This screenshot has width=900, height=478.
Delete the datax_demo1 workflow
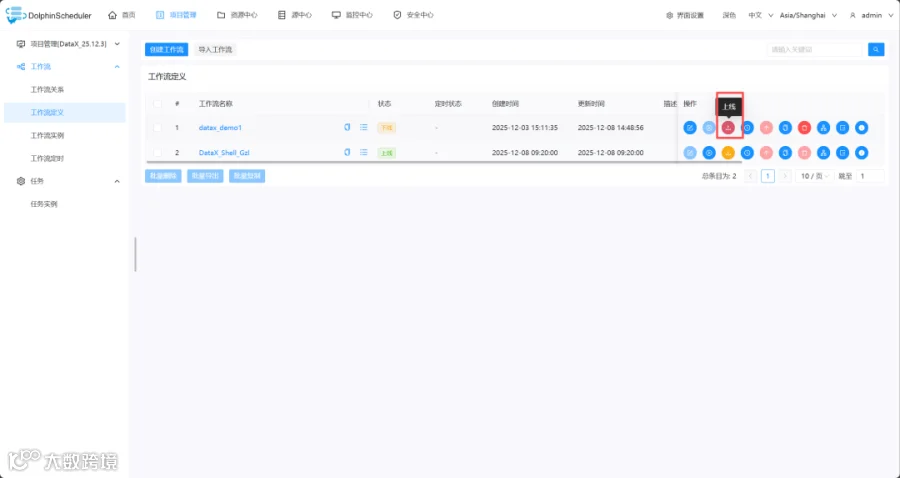[804, 127]
